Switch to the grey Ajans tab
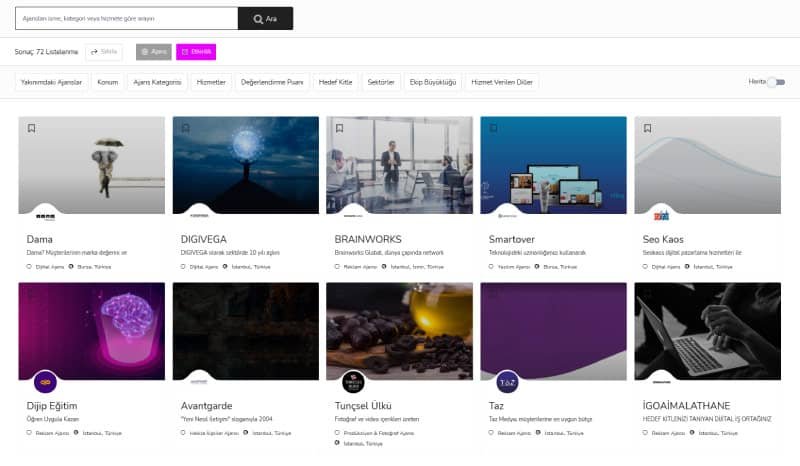Image resolution: width=800 pixels, height=466 pixels. (154, 52)
